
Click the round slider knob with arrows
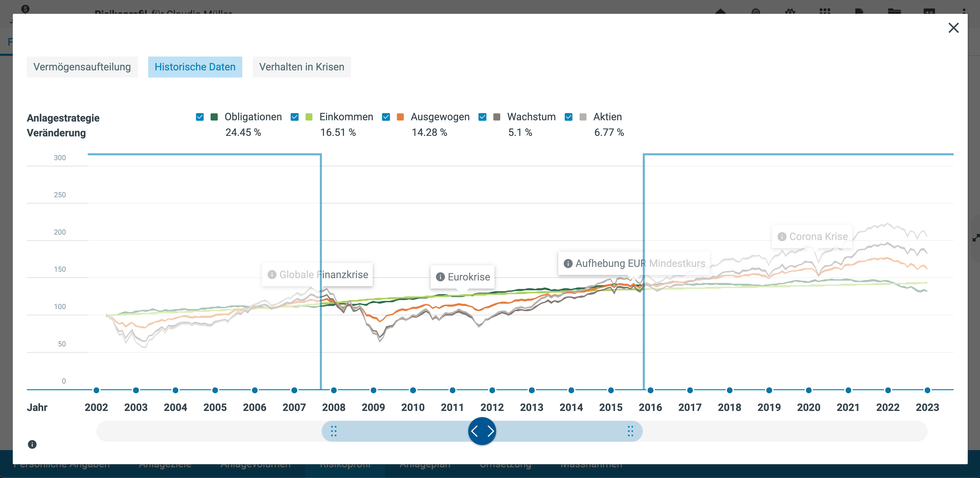(482, 431)
